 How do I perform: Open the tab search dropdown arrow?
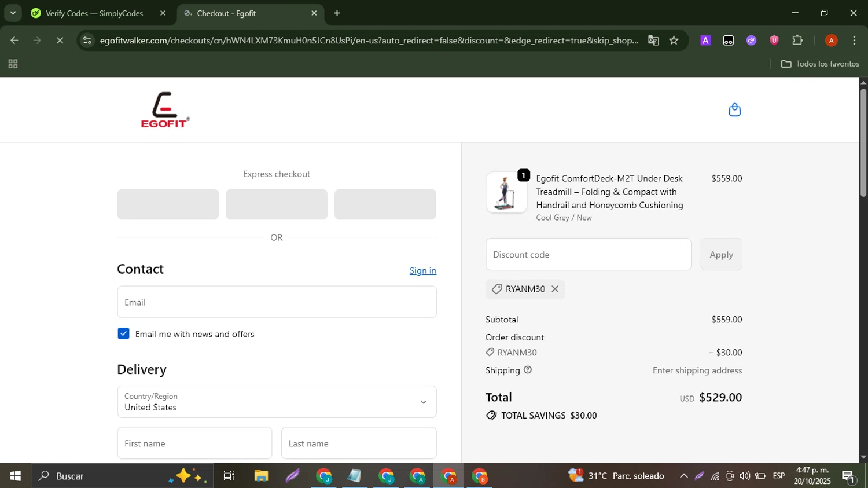pyautogui.click(x=13, y=13)
